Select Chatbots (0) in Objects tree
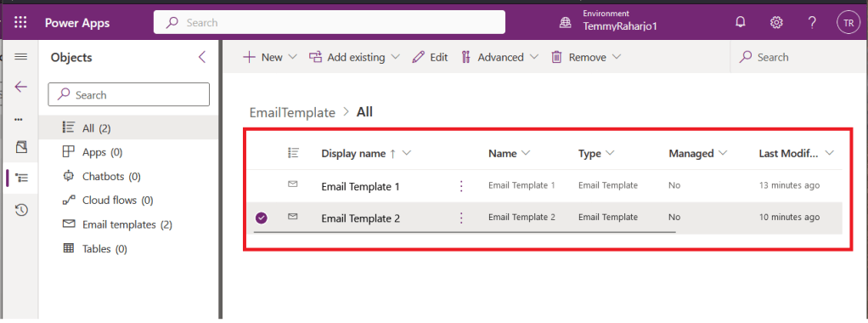868x323 pixels. coord(128,176)
